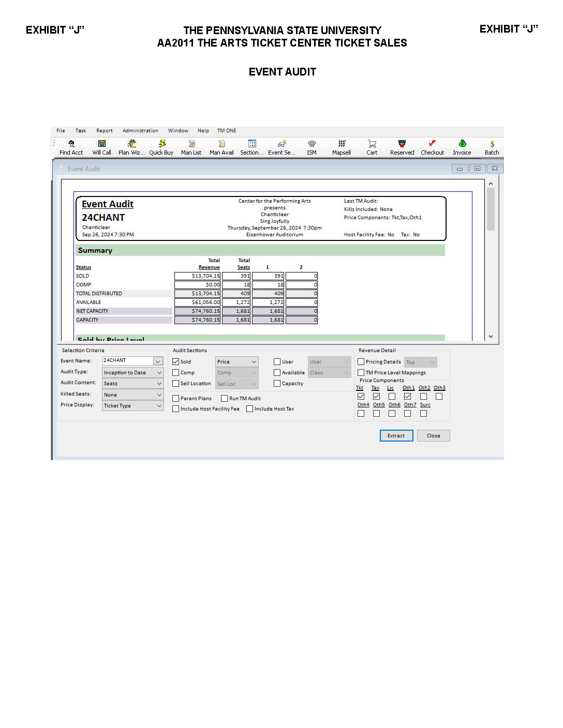The image size is (563, 728).
Task: Uncheck the Tax price component
Action: click(x=377, y=397)
